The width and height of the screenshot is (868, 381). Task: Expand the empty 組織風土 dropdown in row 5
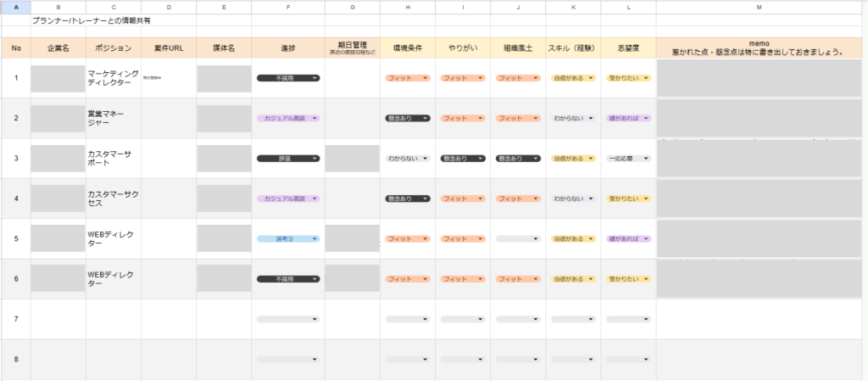tap(518, 239)
